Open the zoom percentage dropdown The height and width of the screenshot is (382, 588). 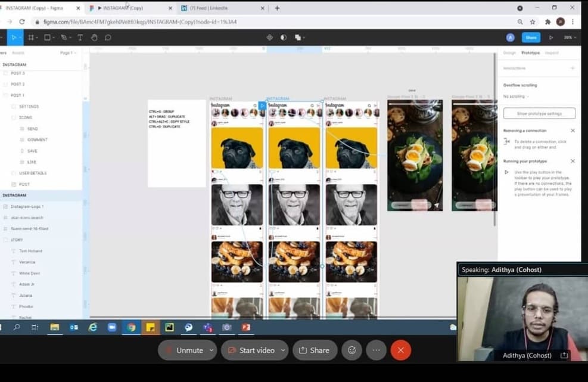click(x=570, y=38)
